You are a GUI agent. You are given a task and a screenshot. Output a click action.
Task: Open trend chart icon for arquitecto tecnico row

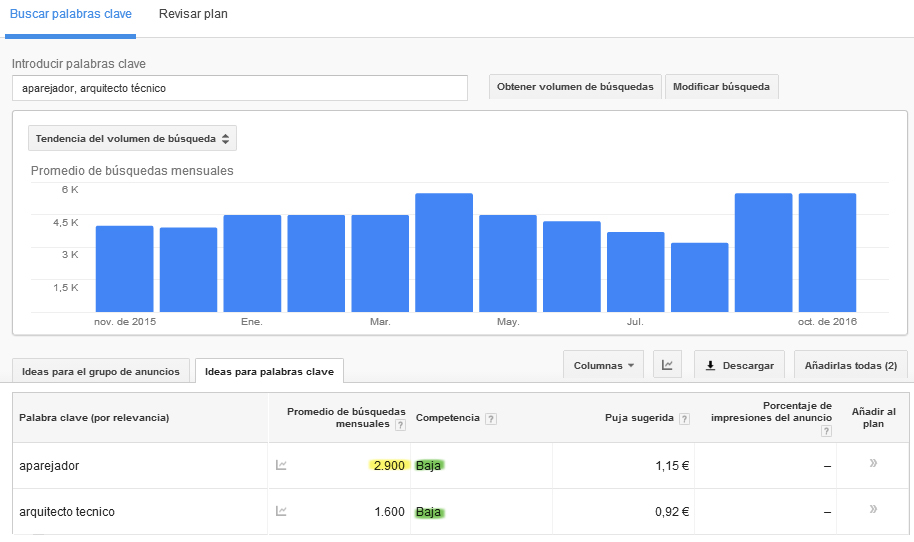coord(281,511)
